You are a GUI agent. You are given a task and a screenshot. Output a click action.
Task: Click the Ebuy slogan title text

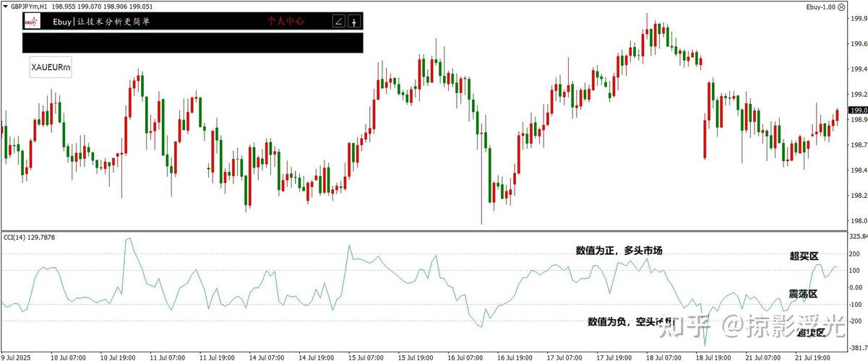pyautogui.click(x=101, y=22)
